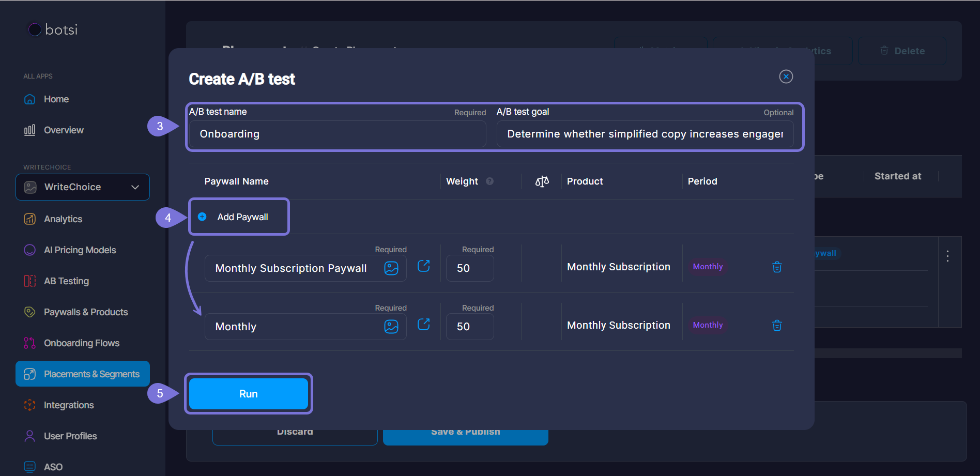Viewport: 980px width, 476px height.
Task: Click trash icon for the Monthly paywall row
Action: pos(776,326)
